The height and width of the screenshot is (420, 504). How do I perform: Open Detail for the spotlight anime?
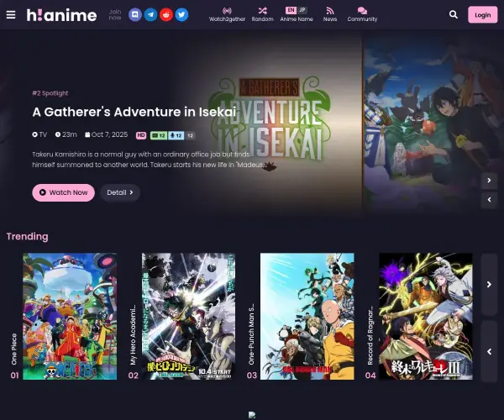[120, 192]
